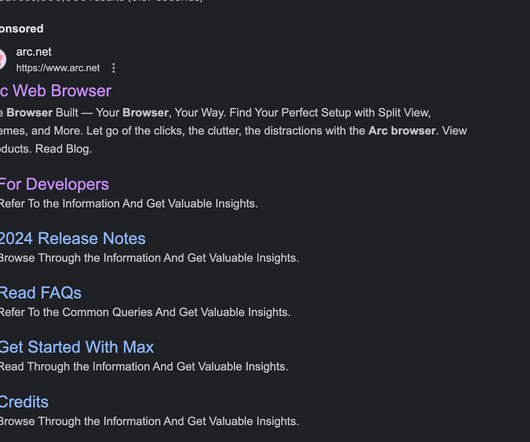Viewport: 530px width, 442px height.
Task: Click the Sponsored label
Action: (x=22, y=29)
